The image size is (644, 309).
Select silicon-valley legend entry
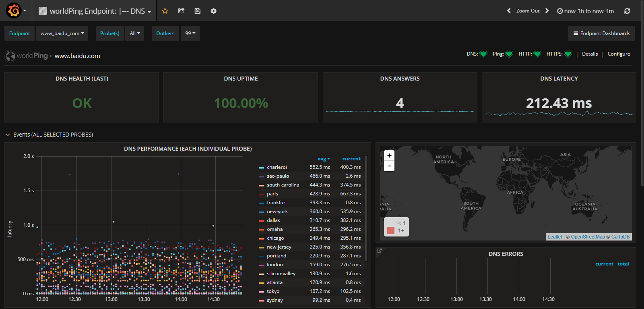pyautogui.click(x=281, y=274)
